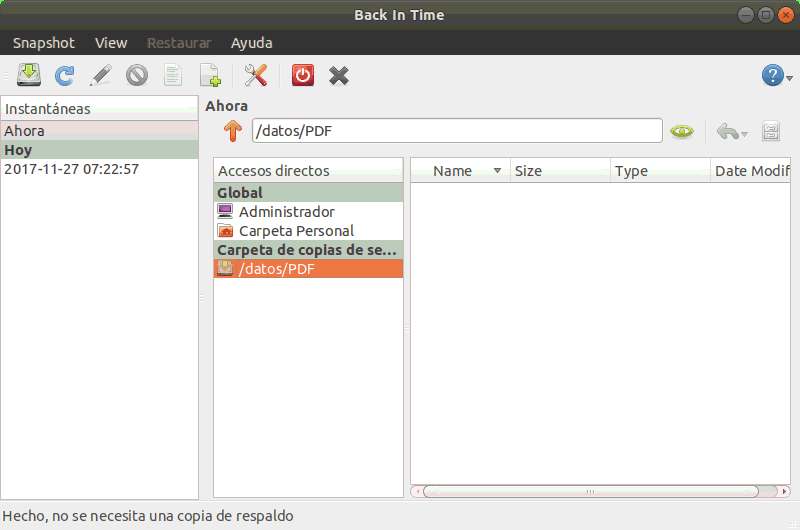Take a new snapshot with disk icon
800x530 pixels.
[x=29, y=75]
